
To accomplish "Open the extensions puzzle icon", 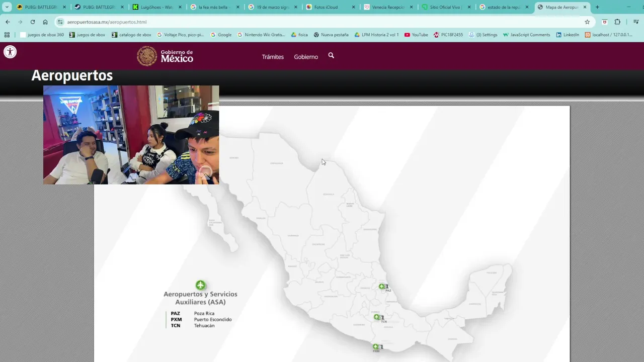I will click(x=617, y=22).
